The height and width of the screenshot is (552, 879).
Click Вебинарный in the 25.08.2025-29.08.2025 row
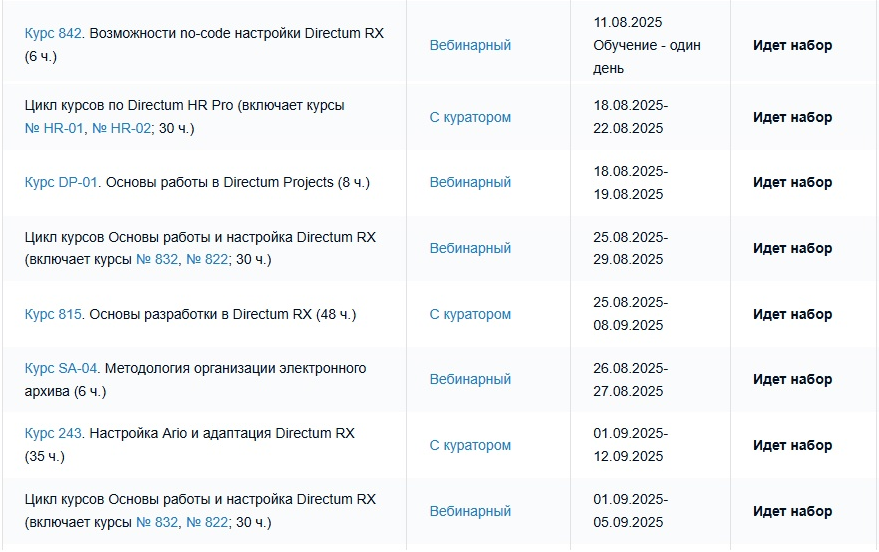coord(470,248)
